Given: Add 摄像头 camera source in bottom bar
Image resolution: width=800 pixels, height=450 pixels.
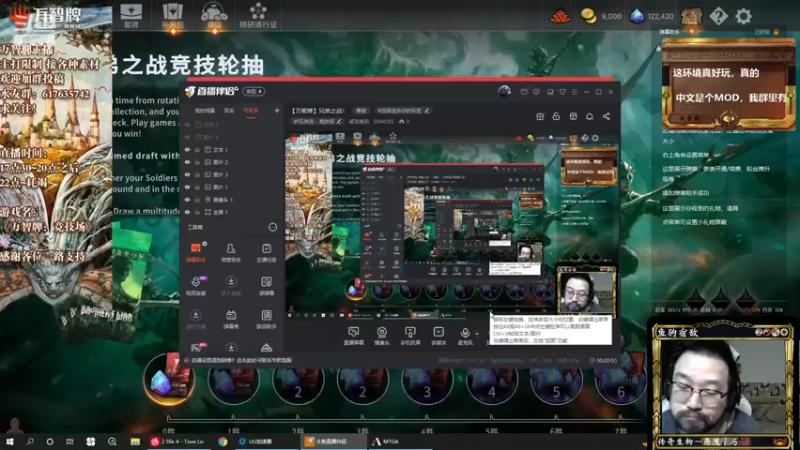Looking at the screenshot, I should tap(382, 336).
